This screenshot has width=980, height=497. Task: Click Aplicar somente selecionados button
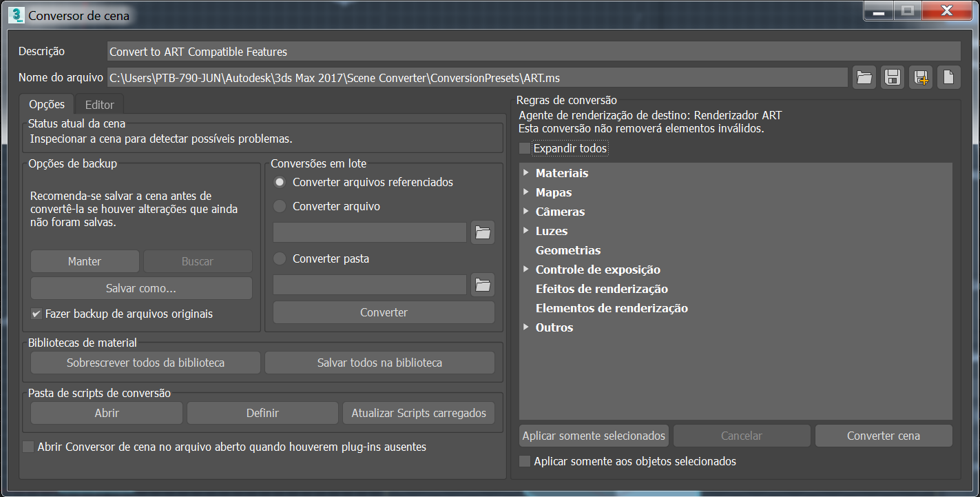pos(594,436)
